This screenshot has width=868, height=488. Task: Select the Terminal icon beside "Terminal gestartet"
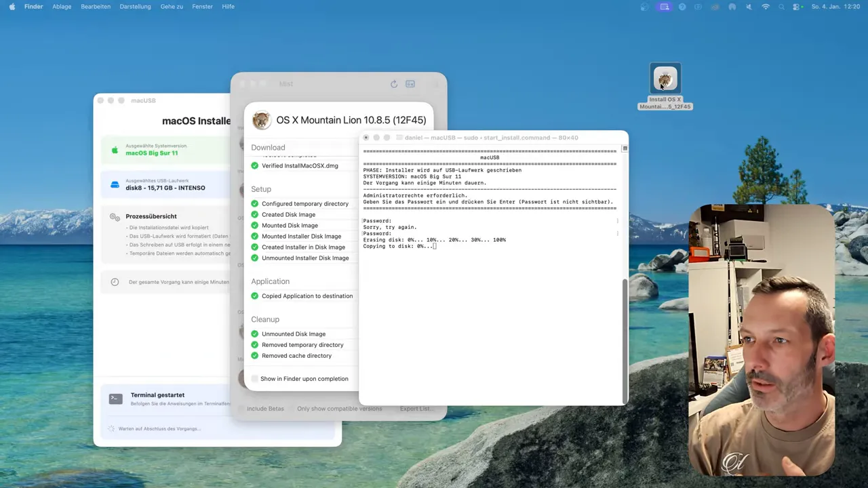[115, 398]
